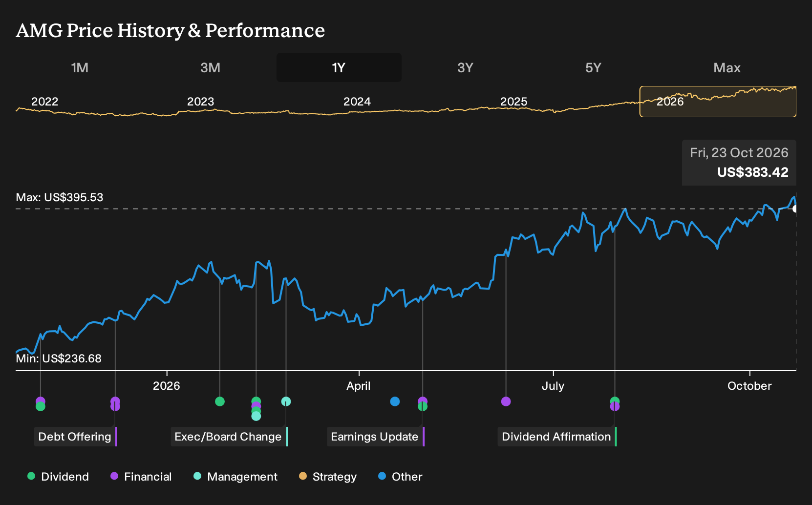Click the 2026 x-axis label under main chart
This screenshot has width=812, height=505.
coord(167,386)
